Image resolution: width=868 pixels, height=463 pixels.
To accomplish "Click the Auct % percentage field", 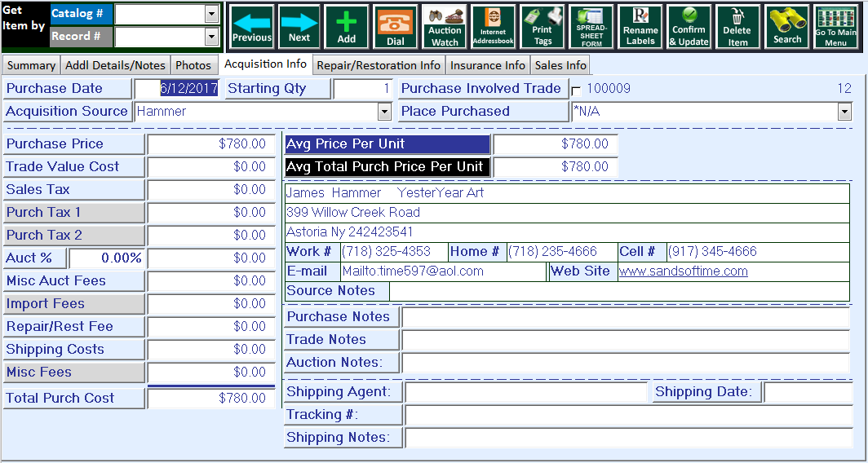I will pos(107,258).
